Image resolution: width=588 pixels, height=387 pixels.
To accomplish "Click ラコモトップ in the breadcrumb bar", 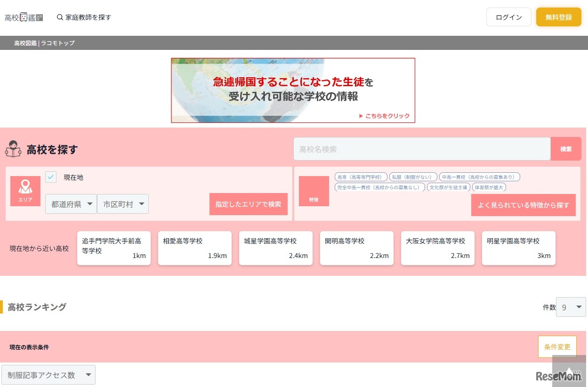I will coord(58,43).
